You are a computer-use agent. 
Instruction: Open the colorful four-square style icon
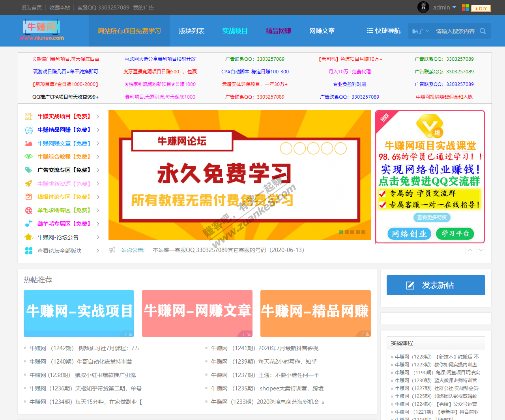click(x=465, y=7)
